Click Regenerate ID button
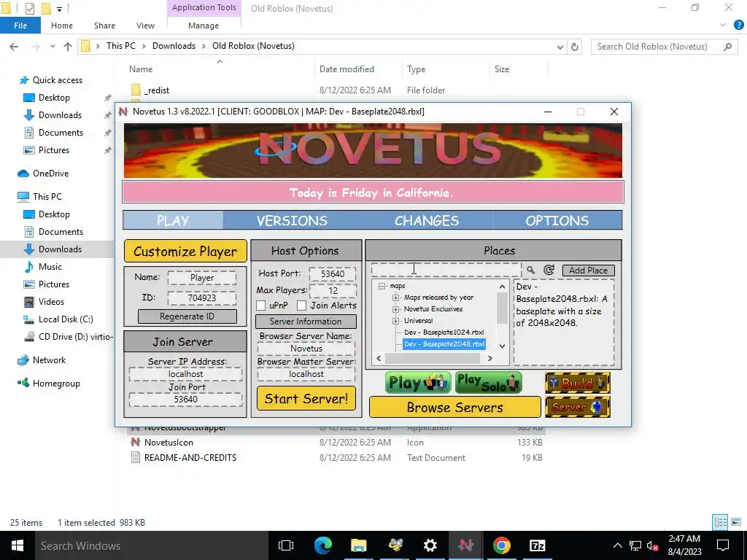The width and height of the screenshot is (747, 560). 187,316
